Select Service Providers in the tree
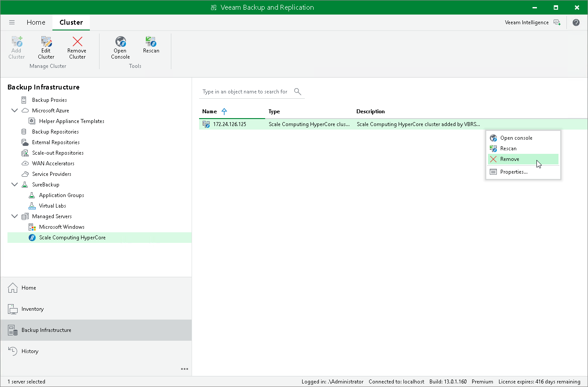Viewport: 588px width, 387px height. (52, 174)
